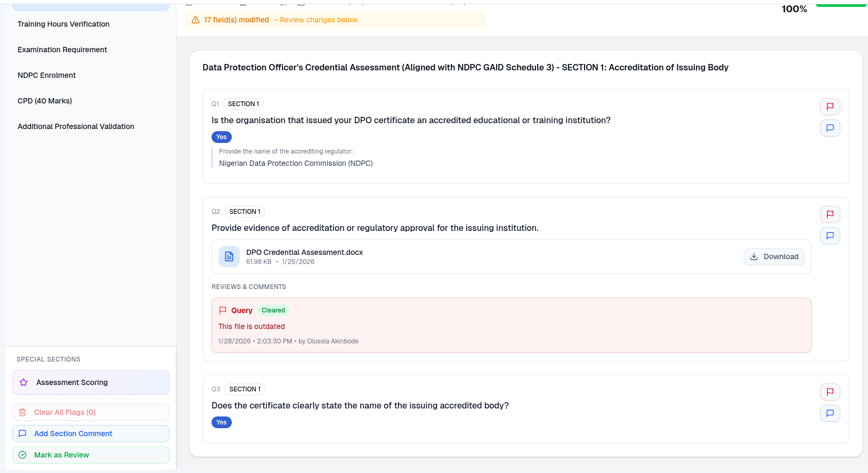Open Training Hours Verification section
This screenshot has width=868, height=473.
(63, 24)
